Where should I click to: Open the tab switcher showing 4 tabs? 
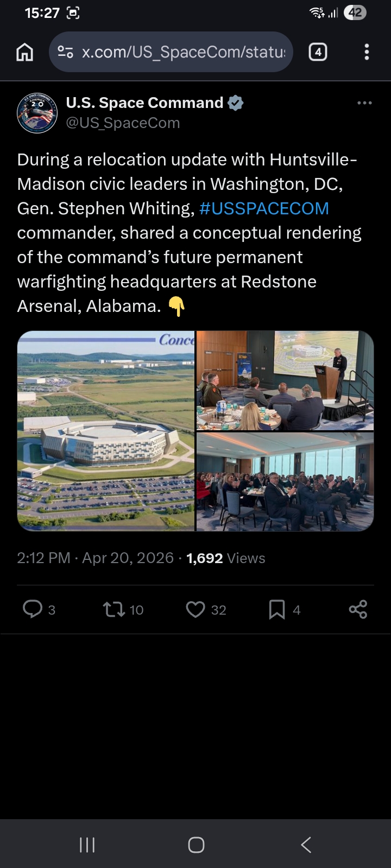(x=318, y=52)
